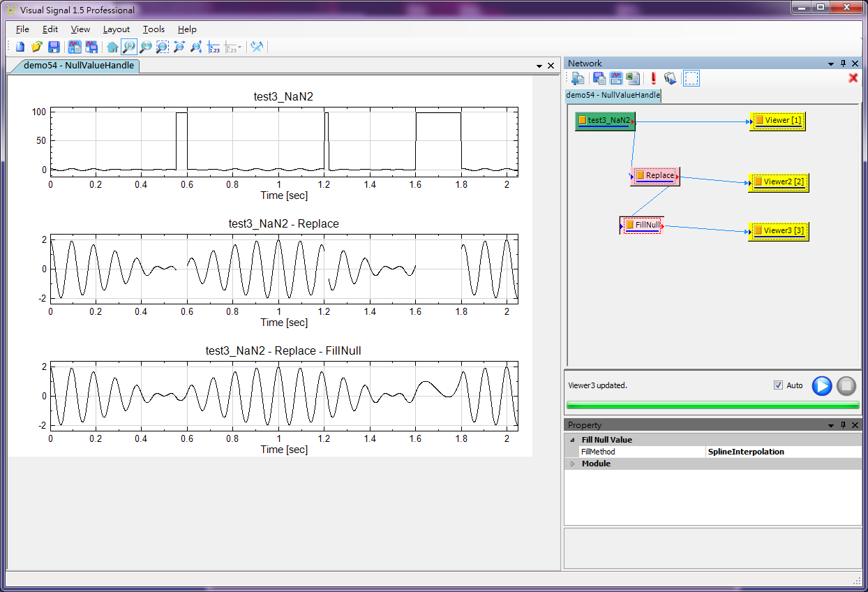
Task: Open the grayed 1.23 cursor dropdown arrow
Action: 240,47
